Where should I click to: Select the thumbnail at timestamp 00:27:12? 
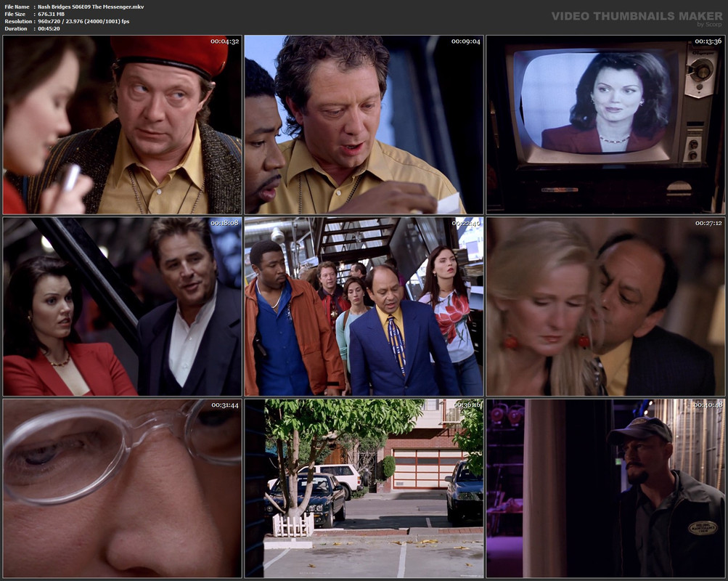click(605, 306)
